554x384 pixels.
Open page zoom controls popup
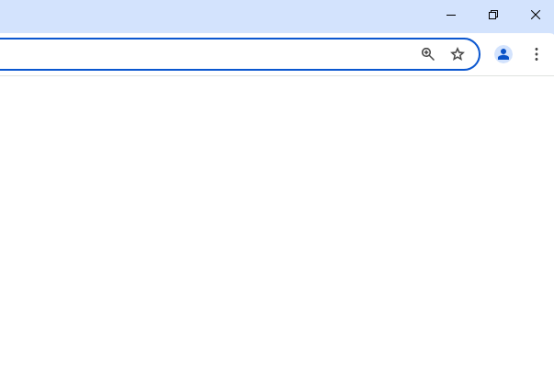click(x=428, y=54)
